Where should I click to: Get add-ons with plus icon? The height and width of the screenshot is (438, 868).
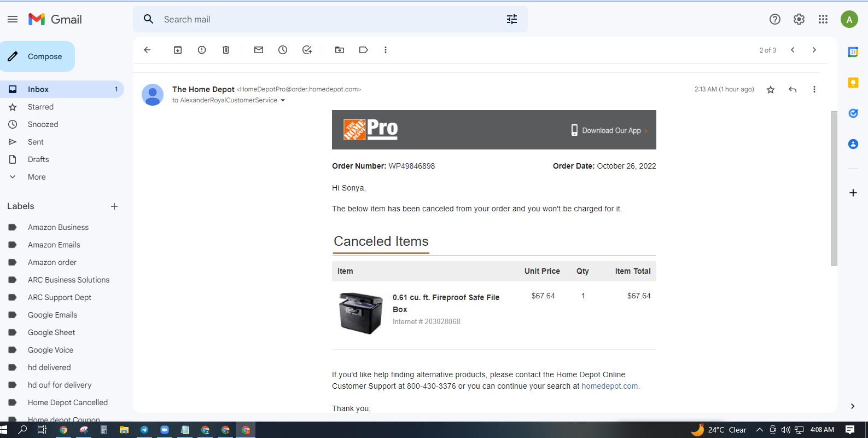click(853, 193)
